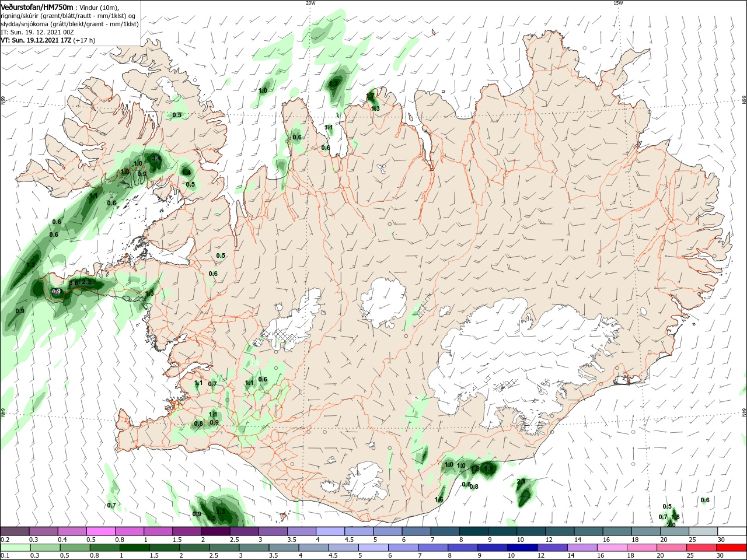The width and height of the screenshot is (747, 560).
Task: Choose dark green 1 swatch in lower legend row
Action: pos(135,548)
